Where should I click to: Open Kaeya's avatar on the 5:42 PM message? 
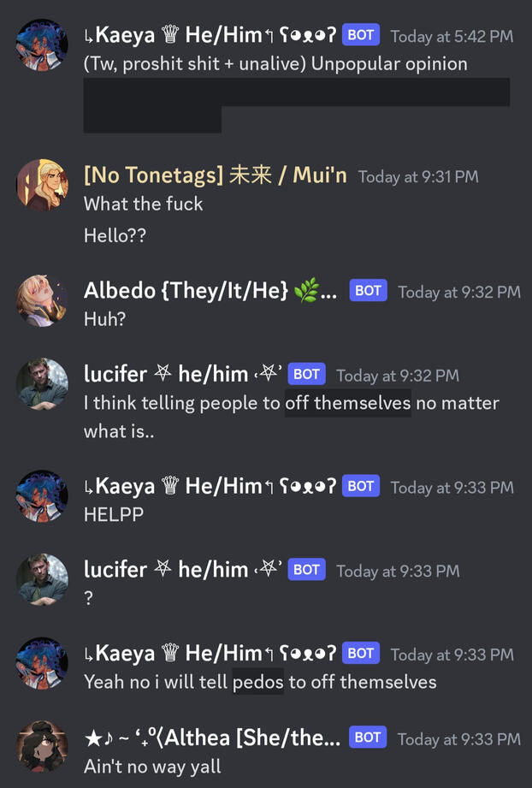point(42,44)
